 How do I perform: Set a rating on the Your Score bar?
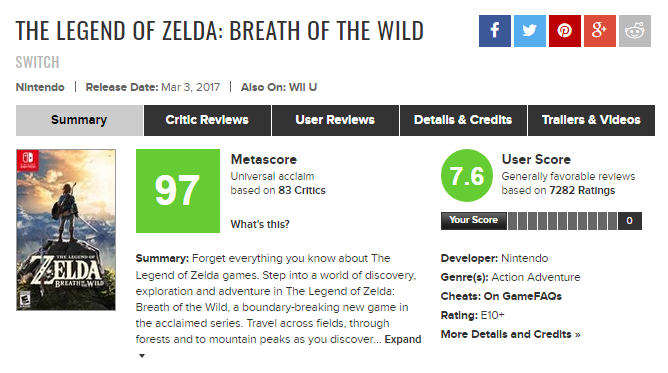tap(562, 221)
